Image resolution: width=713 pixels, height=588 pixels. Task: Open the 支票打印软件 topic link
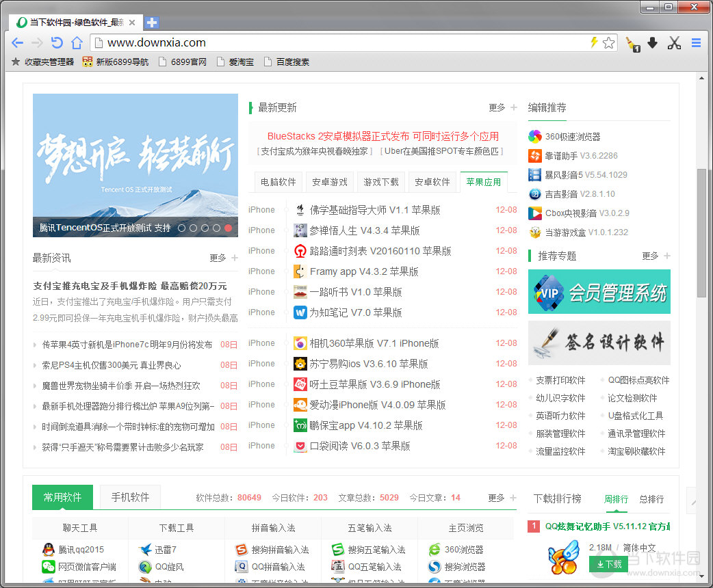click(560, 380)
